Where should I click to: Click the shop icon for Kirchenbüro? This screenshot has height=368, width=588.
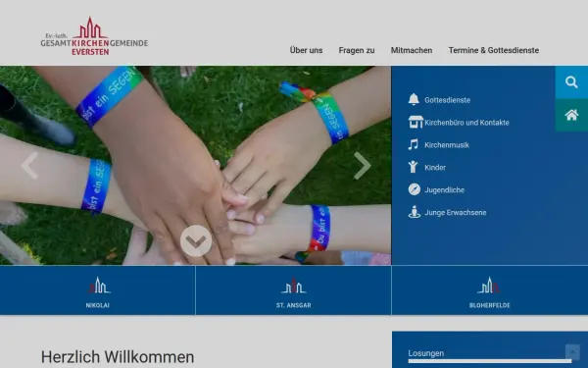click(x=416, y=123)
